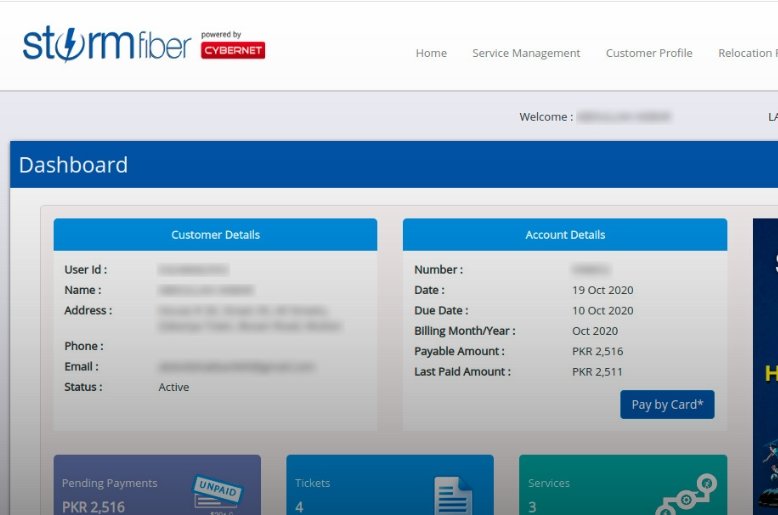Click the Due Date value 10 Oct 2020
The width and height of the screenshot is (778, 515).
point(602,311)
